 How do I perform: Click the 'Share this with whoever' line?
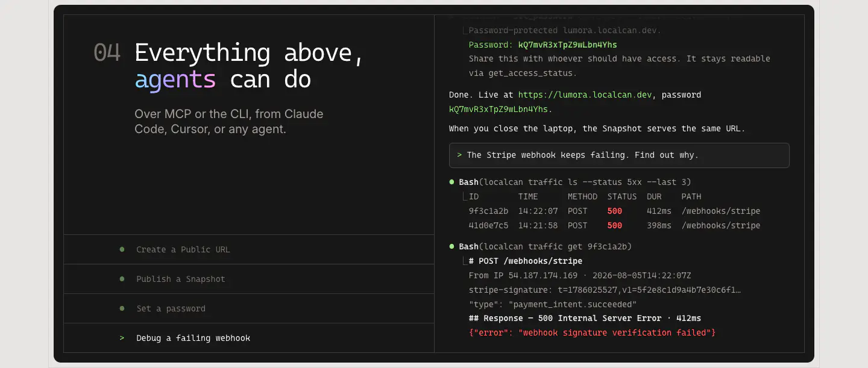coord(620,59)
